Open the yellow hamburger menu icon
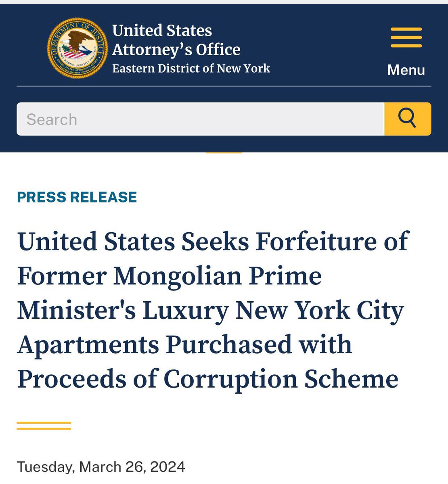448x484 pixels. 406,38
